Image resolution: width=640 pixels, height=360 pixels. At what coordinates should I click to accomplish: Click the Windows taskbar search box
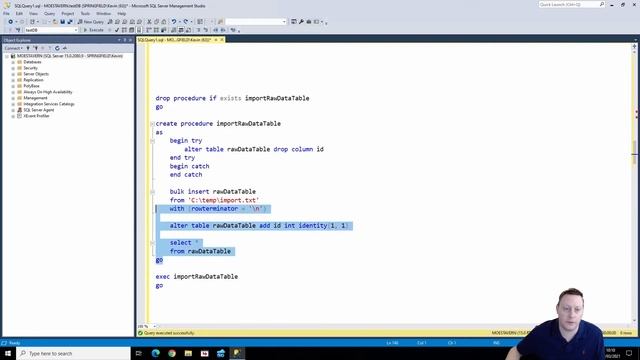tap(73, 353)
